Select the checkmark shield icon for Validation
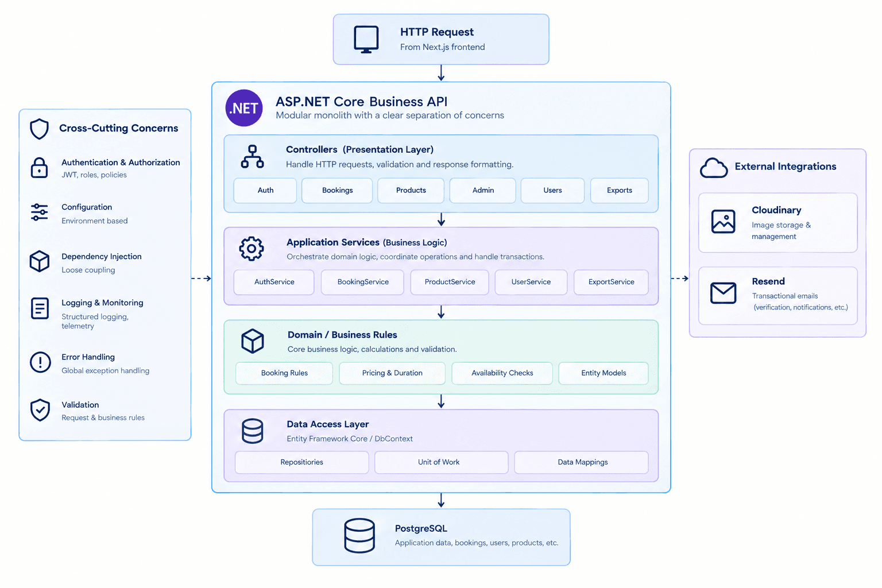882x588 pixels. click(x=40, y=410)
